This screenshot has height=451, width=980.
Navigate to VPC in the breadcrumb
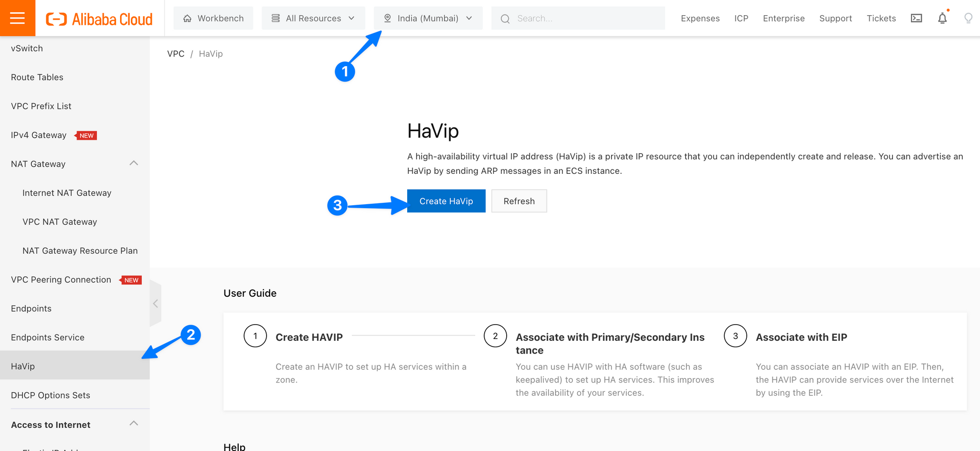point(175,54)
